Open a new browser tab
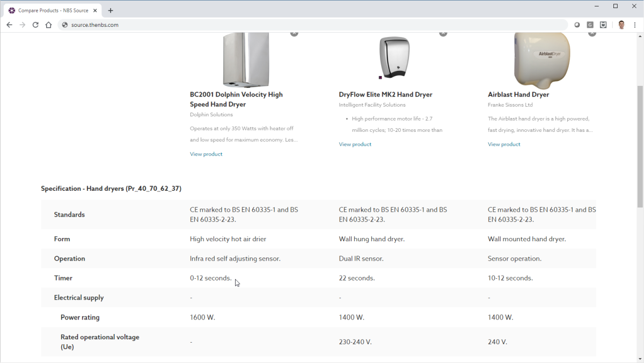The width and height of the screenshot is (644, 363). pos(111,10)
